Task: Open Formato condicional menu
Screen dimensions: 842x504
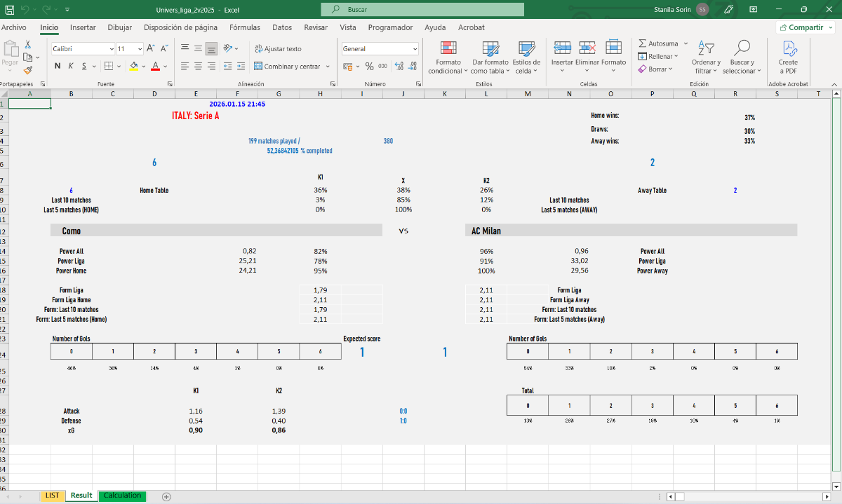Action: pos(448,57)
